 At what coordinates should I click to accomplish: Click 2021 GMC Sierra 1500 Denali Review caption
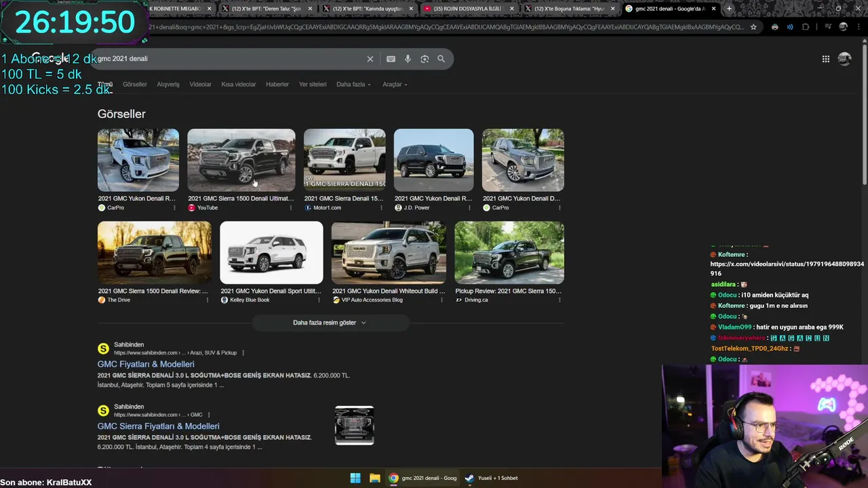coord(153,291)
